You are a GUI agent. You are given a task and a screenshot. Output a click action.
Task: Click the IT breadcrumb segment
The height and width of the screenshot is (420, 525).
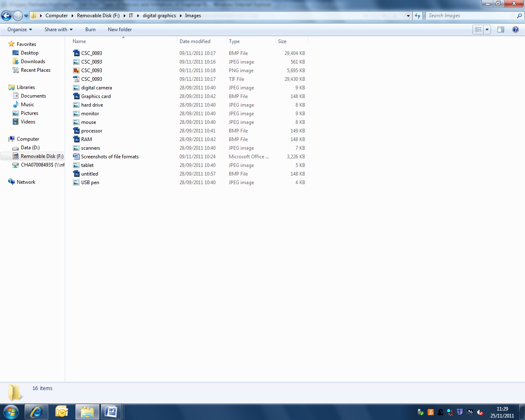pyautogui.click(x=131, y=16)
